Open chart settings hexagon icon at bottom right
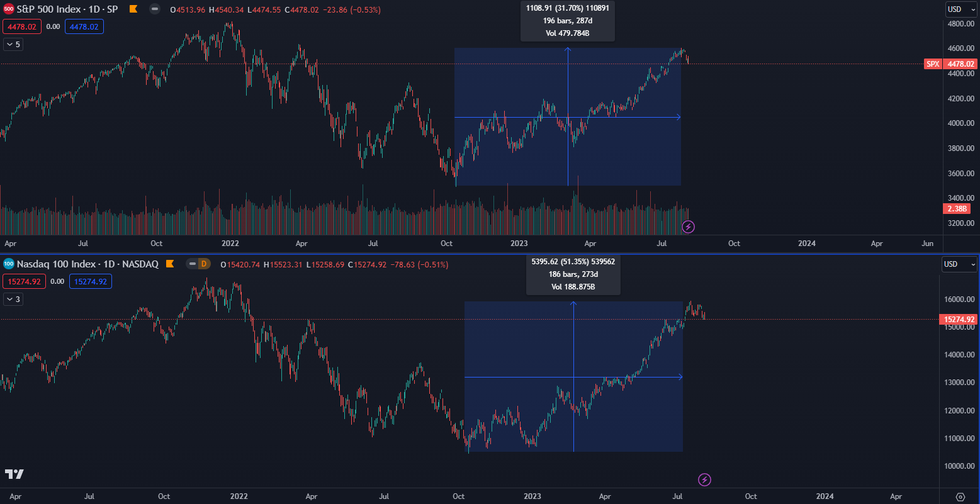The height and width of the screenshot is (504, 980). pos(960,496)
